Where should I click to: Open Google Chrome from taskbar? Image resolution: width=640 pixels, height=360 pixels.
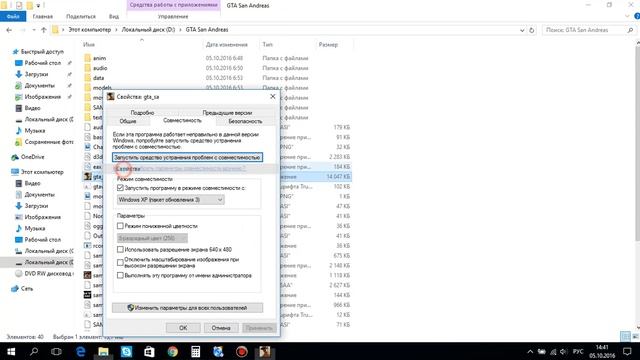coord(173,351)
